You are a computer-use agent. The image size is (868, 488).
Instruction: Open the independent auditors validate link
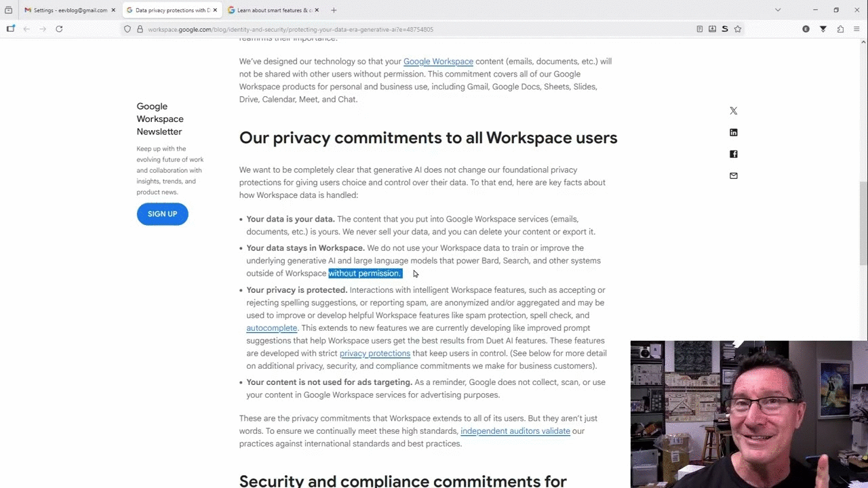[515, 431]
